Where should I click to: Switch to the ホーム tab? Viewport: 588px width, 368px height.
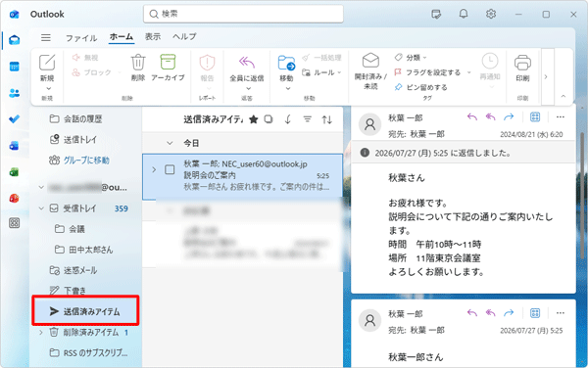pyautogui.click(x=122, y=36)
